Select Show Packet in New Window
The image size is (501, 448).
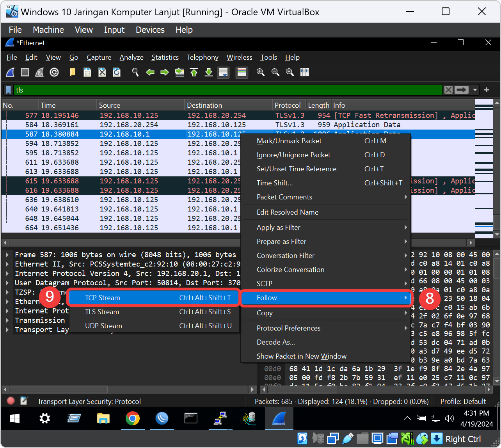click(326, 356)
